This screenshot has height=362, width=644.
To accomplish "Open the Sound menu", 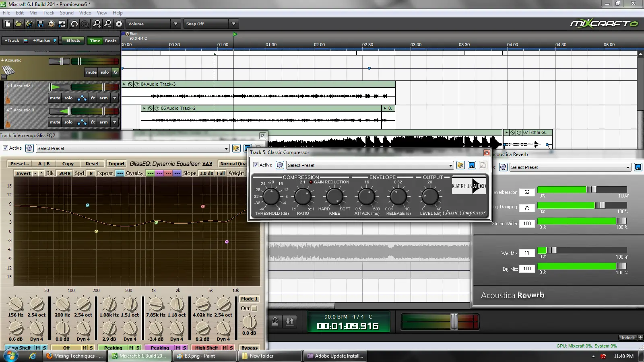I will point(66,13).
